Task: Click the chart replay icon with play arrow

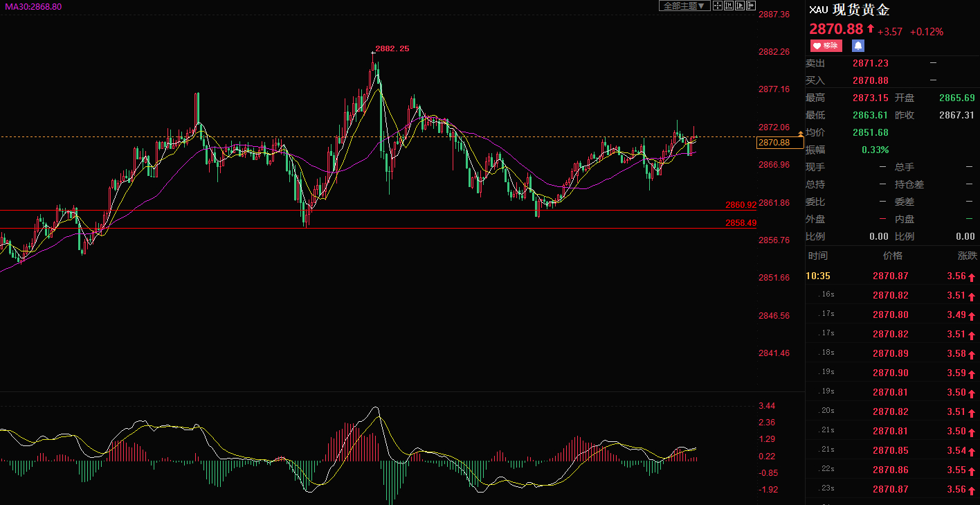Action: click(739, 6)
